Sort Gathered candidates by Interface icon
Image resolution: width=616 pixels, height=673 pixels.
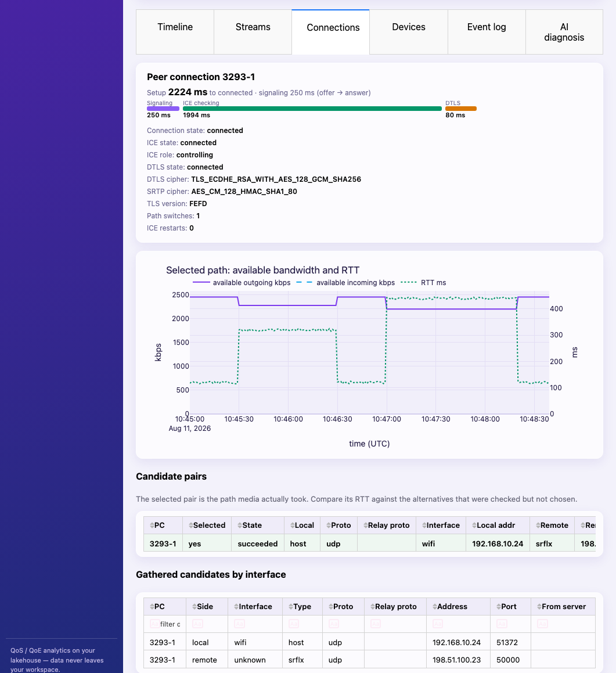[236, 606]
